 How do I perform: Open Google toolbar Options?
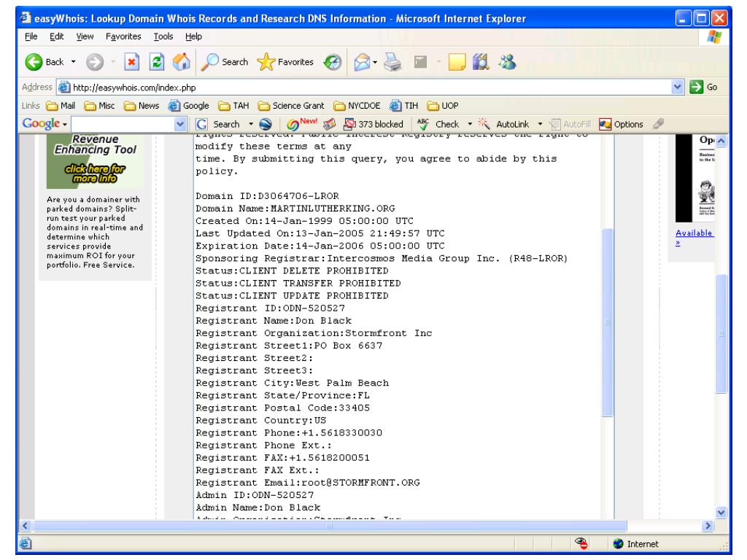click(x=621, y=124)
